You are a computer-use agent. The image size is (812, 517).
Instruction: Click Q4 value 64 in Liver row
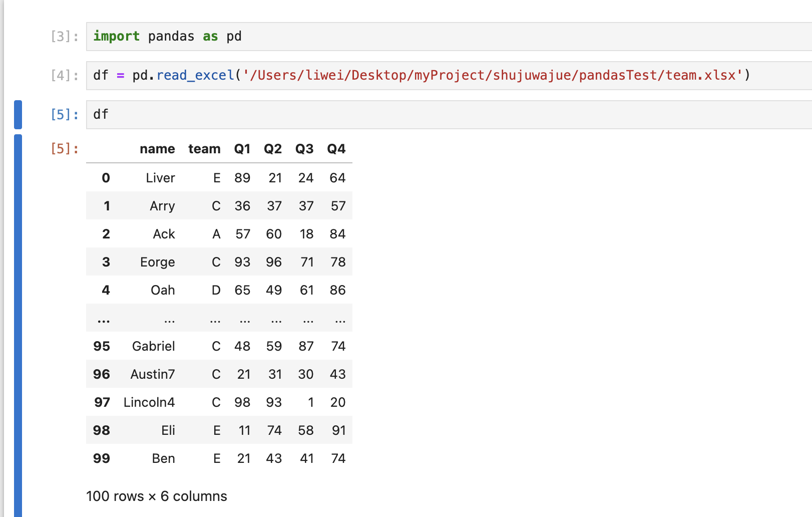[337, 178]
